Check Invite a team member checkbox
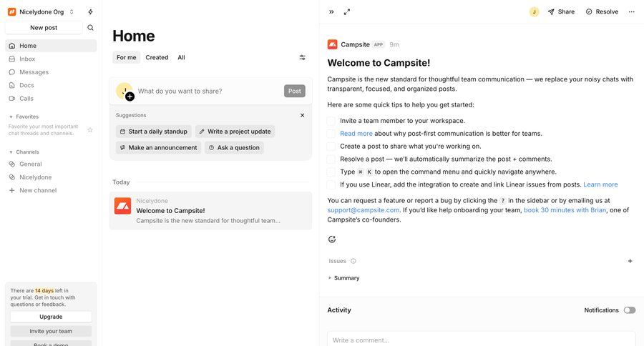 click(331, 121)
